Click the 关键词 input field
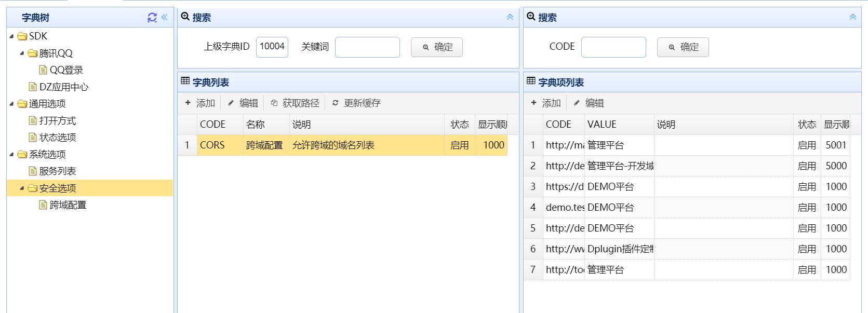 point(367,47)
